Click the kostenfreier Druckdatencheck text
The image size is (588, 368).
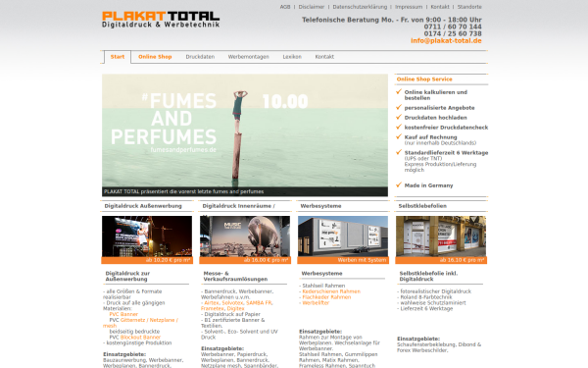click(x=446, y=128)
